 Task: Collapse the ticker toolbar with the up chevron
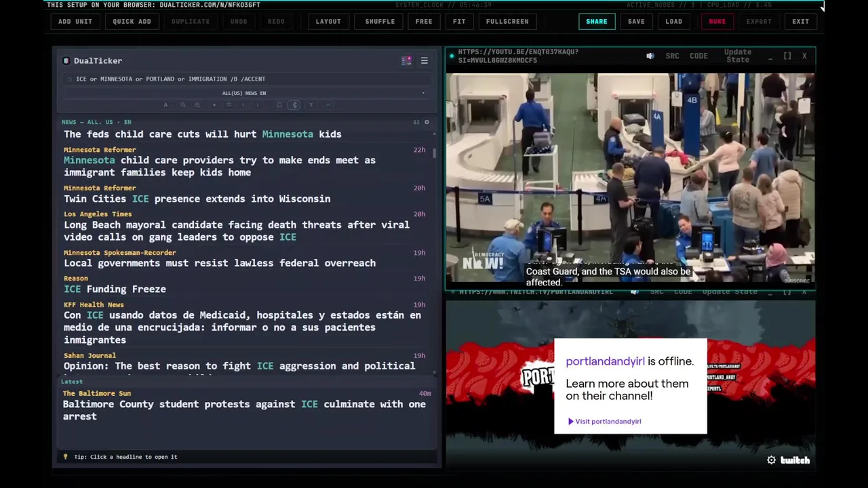pyautogui.click(x=328, y=105)
